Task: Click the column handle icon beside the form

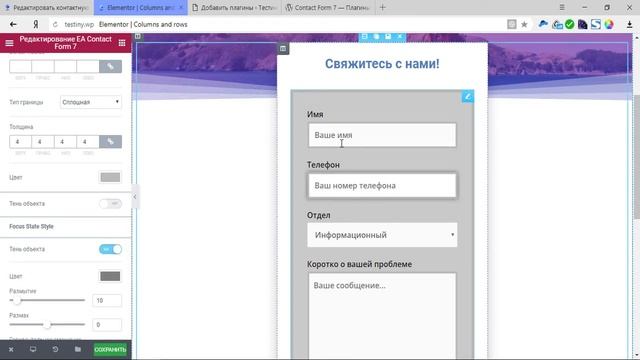Action: click(x=283, y=49)
